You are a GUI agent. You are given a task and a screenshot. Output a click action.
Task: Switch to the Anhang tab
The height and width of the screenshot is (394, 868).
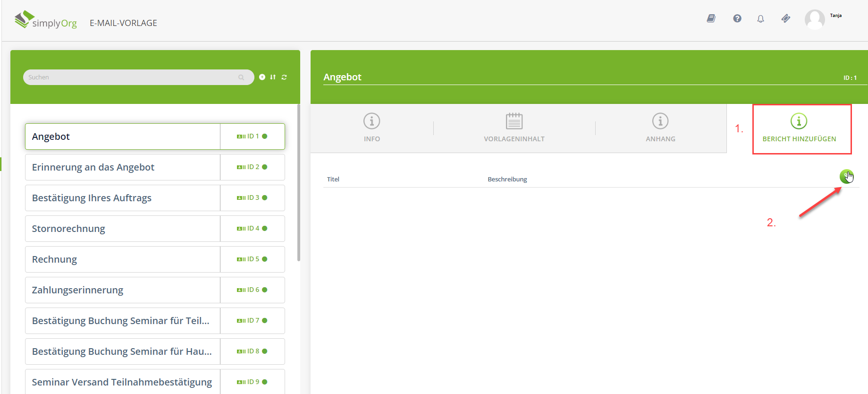point(660,128)
